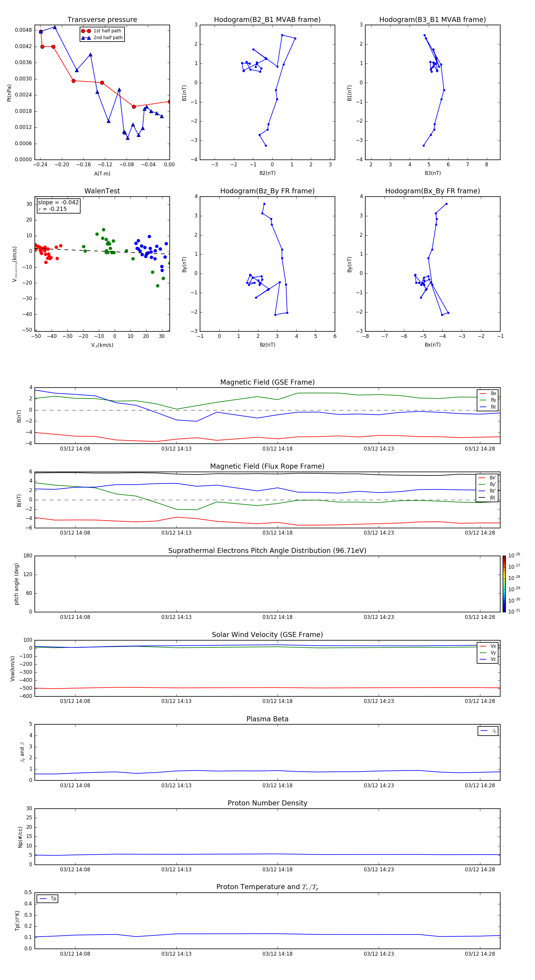Click the 'Solar Wind Velocity (GSE Frame)' title

point(267,635)
